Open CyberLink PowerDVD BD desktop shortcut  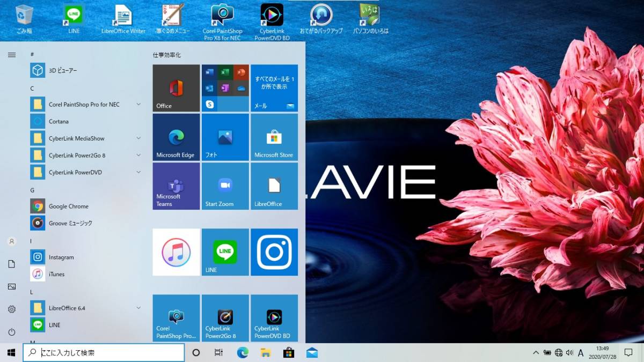272,21
